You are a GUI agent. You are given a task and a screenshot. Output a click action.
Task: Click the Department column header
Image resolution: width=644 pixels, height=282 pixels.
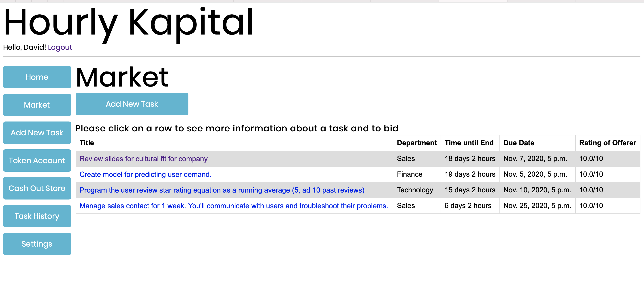click(416, 143)
